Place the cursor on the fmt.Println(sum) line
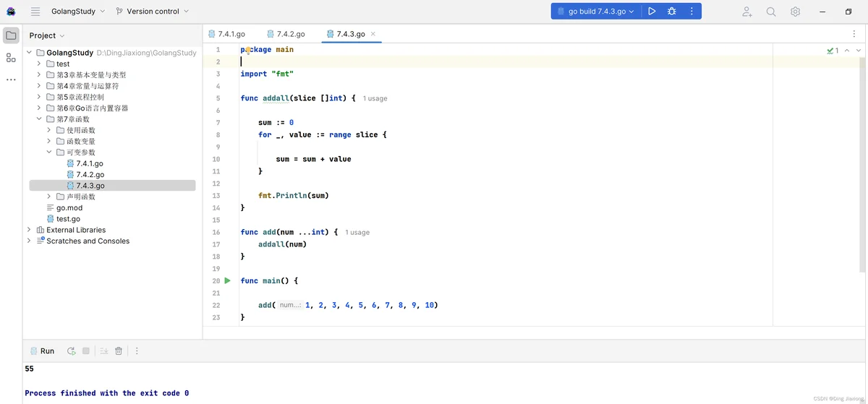The height and width of the screenshot is (404, 868). [294, 196]
